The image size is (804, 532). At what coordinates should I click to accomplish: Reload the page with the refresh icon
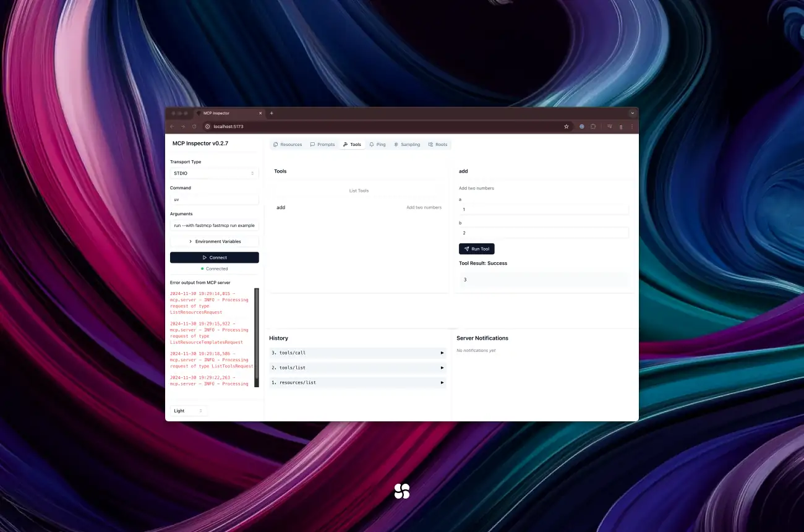point(194,126)
